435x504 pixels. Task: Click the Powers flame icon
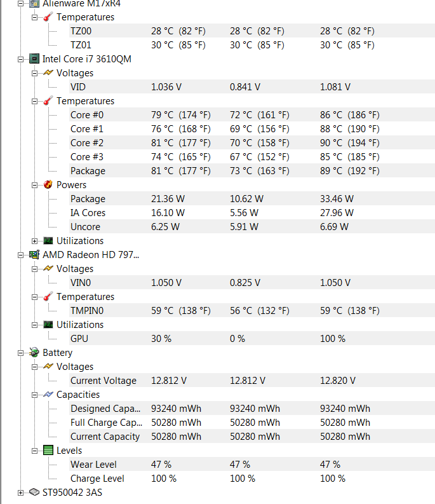point(48,185)
